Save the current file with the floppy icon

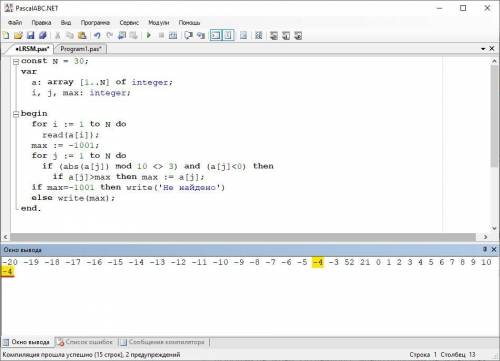[x=30, y=35]
